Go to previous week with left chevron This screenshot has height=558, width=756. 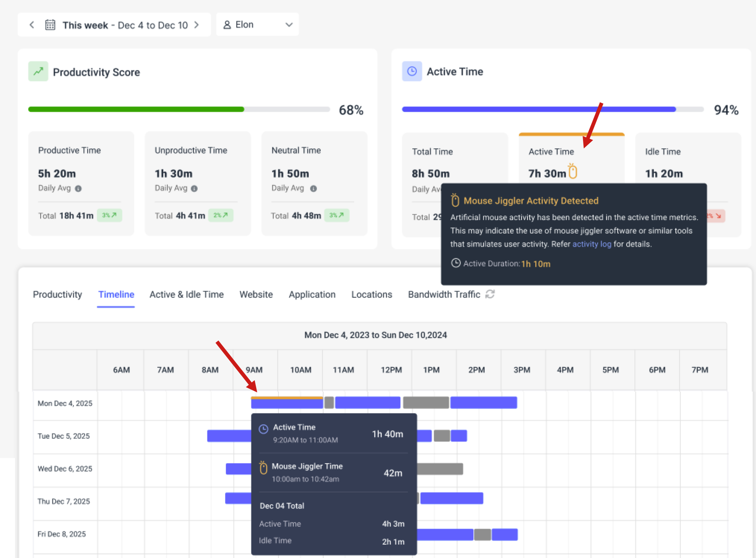click(32, 25)
